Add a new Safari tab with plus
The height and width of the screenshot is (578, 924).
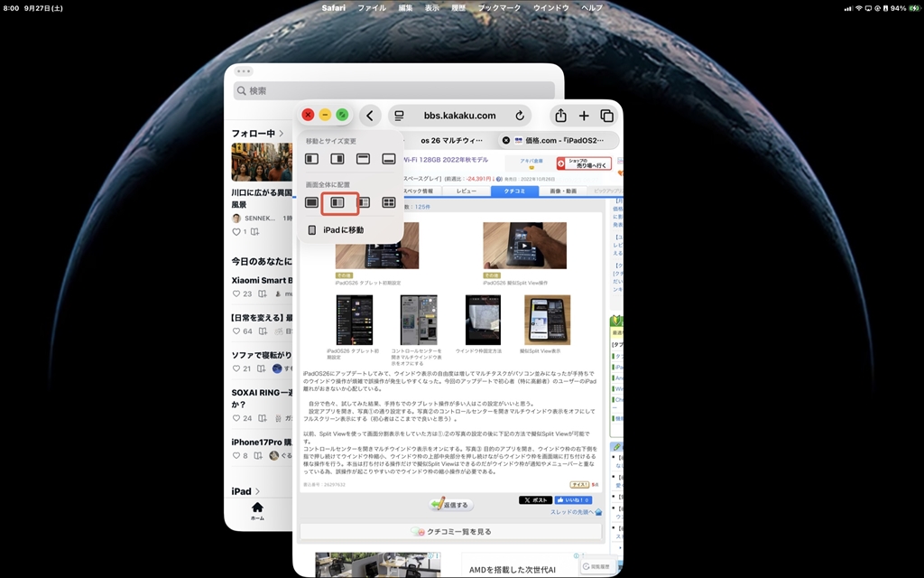[584, 116]
